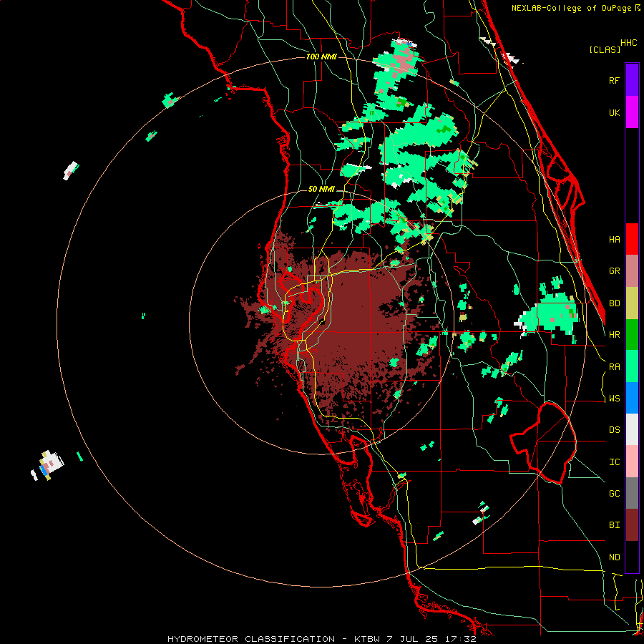Click the brown BI legend color swatch

pos(632,525)
